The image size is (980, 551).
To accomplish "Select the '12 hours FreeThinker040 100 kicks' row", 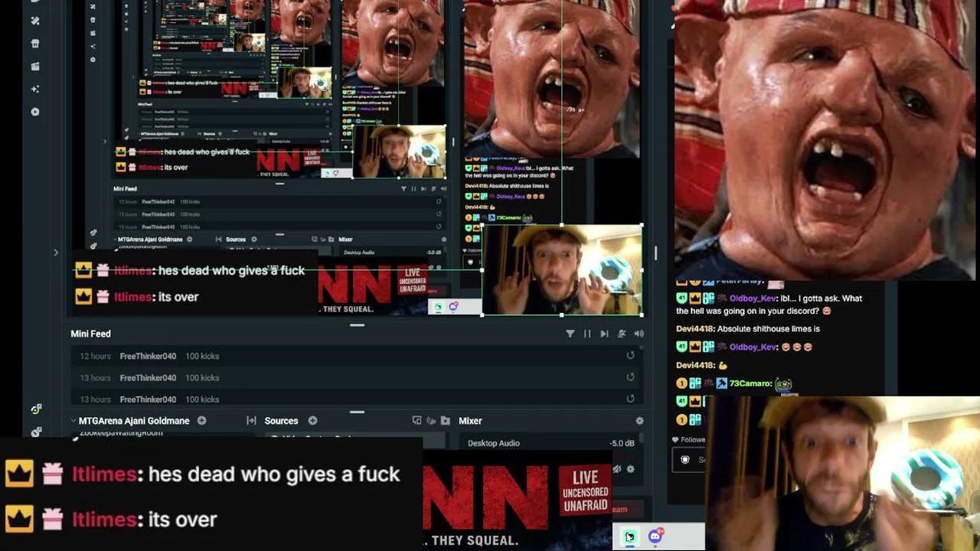I will (x=357, y=356).
